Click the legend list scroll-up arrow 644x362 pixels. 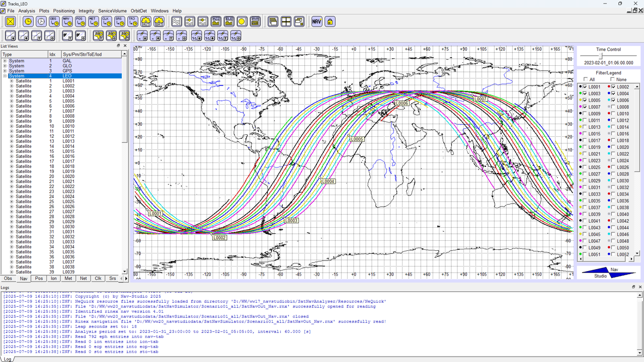(x=636, y=86)
